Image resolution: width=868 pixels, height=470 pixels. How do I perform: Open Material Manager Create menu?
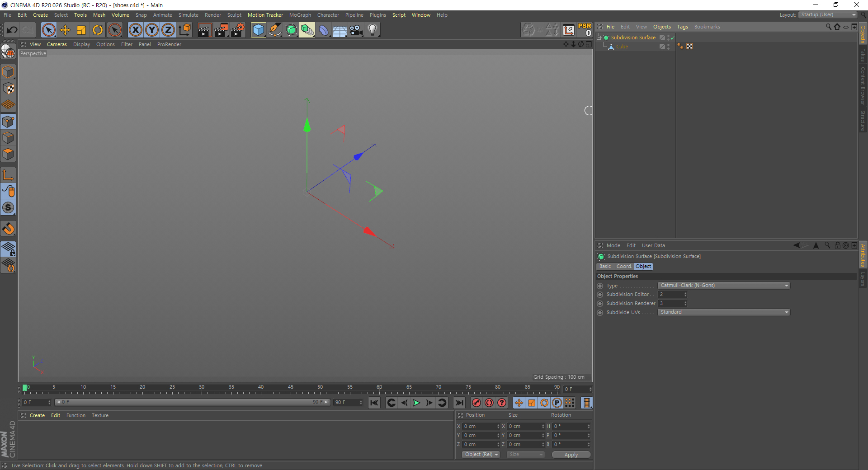coord(37,415)
